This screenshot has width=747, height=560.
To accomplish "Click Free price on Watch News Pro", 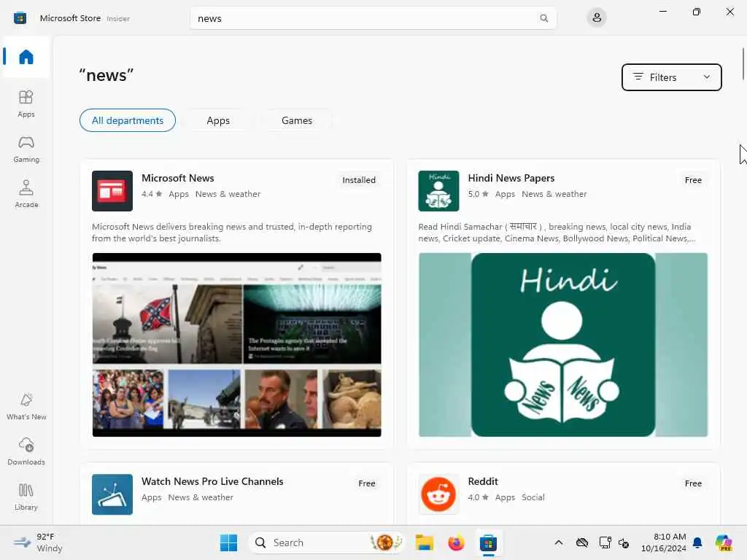I will tap(367, 483).
